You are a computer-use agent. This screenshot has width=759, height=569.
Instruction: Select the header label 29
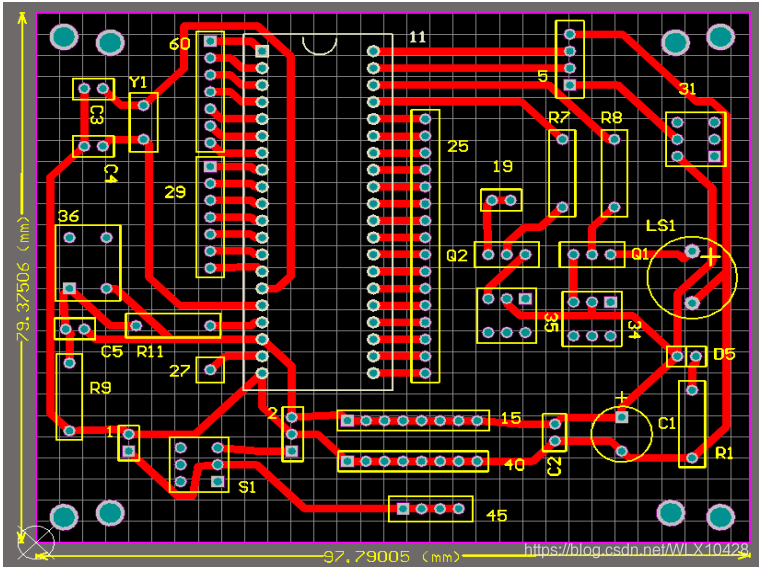[x=175, y=192]
